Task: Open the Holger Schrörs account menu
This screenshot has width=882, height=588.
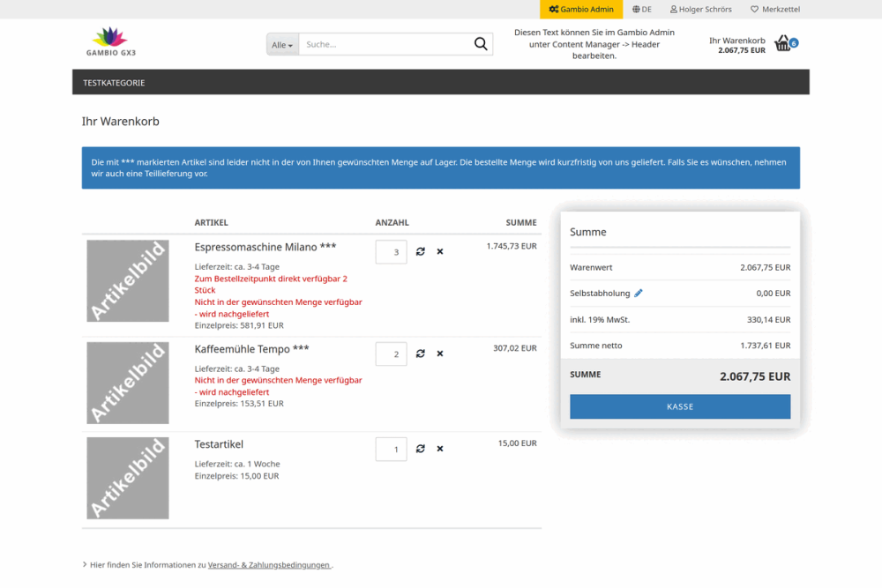Action: (x=701, y=10)
